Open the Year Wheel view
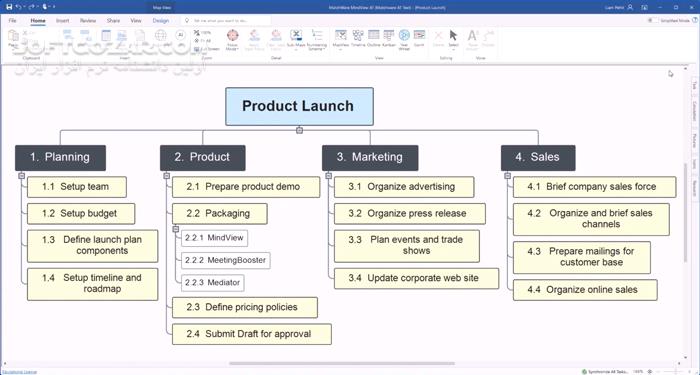Image resolution: width=700 pixels, height=375 pixels. click(x=404, y=39)
